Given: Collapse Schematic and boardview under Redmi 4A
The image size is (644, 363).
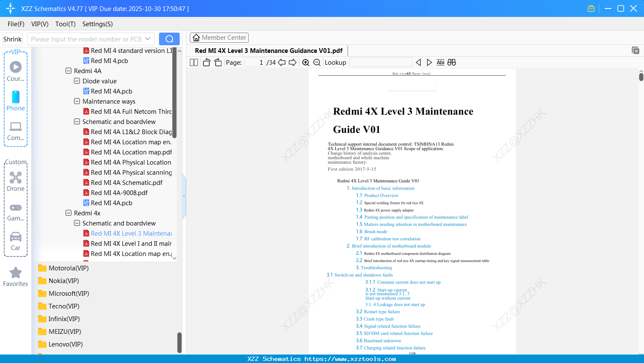Looking at the screenshot, I should tap(77, 122).
